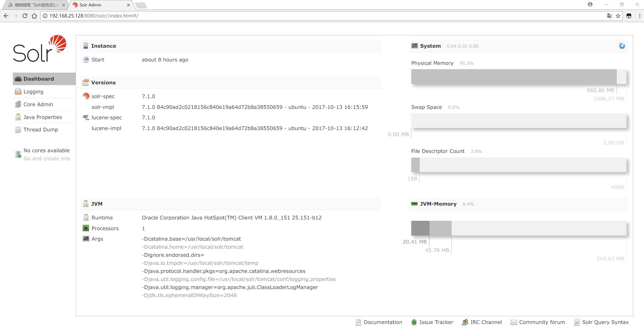This screenshot has width=644, height=328.
Task: Click the JVM-Memory usage bar
Action: [x=519, y=228]
